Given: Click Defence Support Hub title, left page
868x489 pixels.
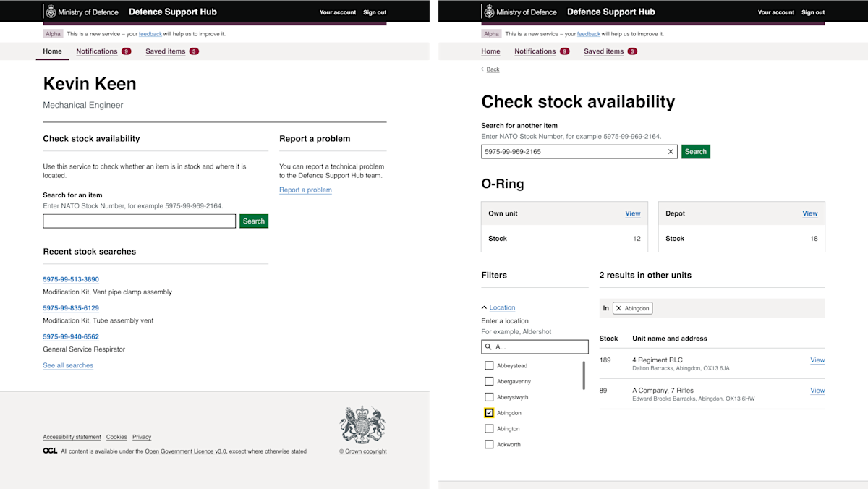Looking at the screenshot, I should [x=173, y=12].
